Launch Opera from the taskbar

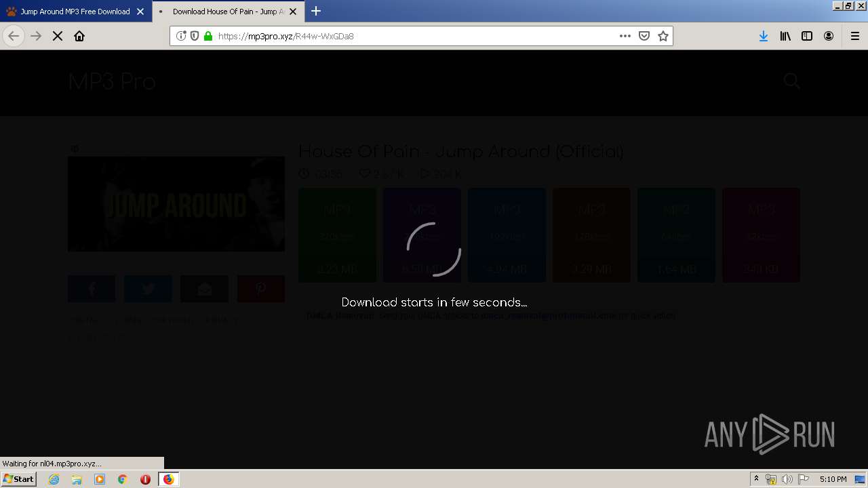click(x=145, y=479)
